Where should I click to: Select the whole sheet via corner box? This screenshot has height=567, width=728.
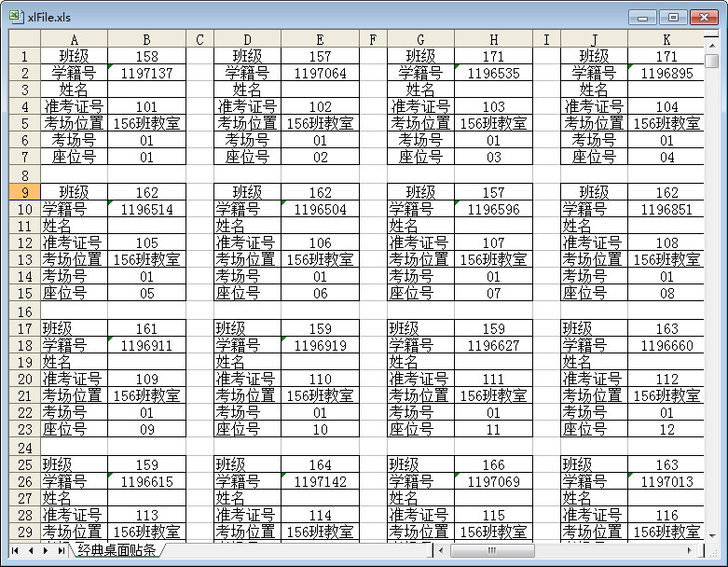coord(24,39)
